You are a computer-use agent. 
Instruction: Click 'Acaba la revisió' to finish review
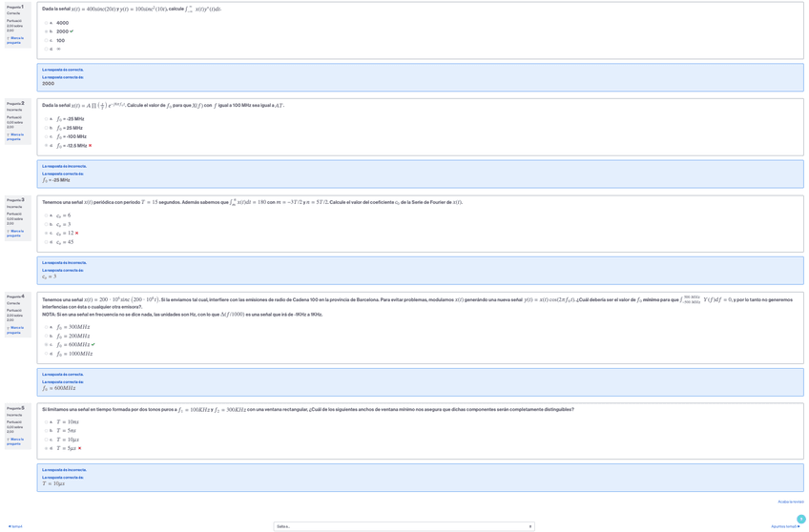791,501
